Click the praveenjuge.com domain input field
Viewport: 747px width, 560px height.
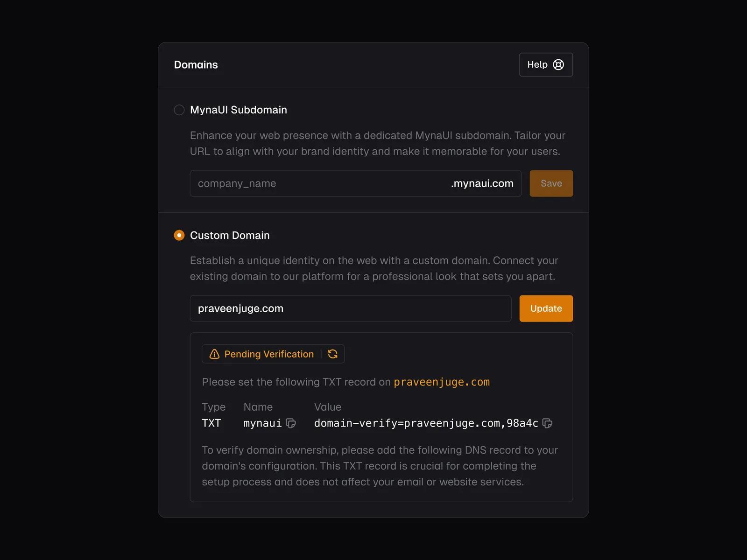pyautogui.click(x=350, y=308)
